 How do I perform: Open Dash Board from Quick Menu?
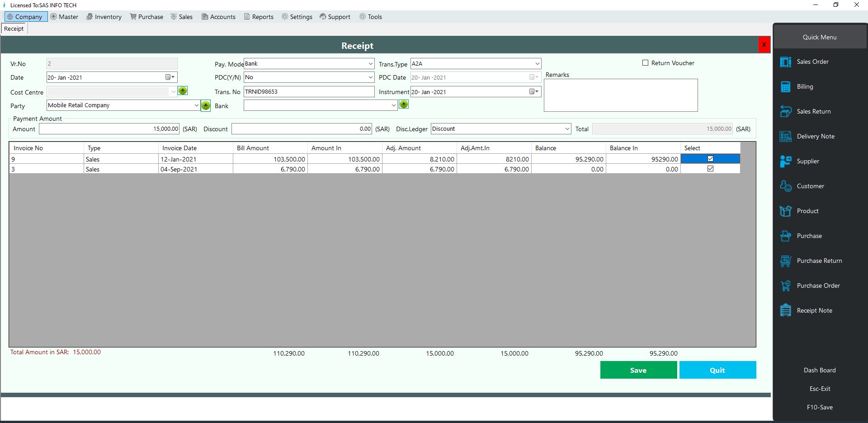coord(819,370)
